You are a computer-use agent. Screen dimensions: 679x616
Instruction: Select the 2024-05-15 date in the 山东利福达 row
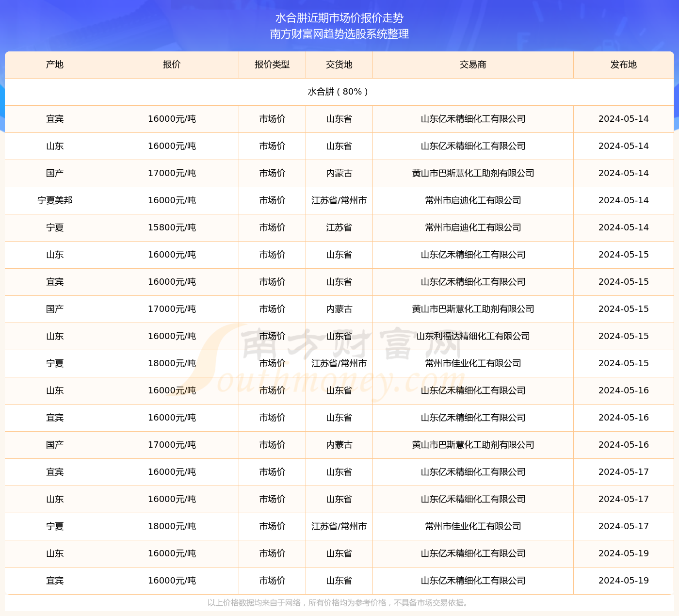tap(624, 336)
